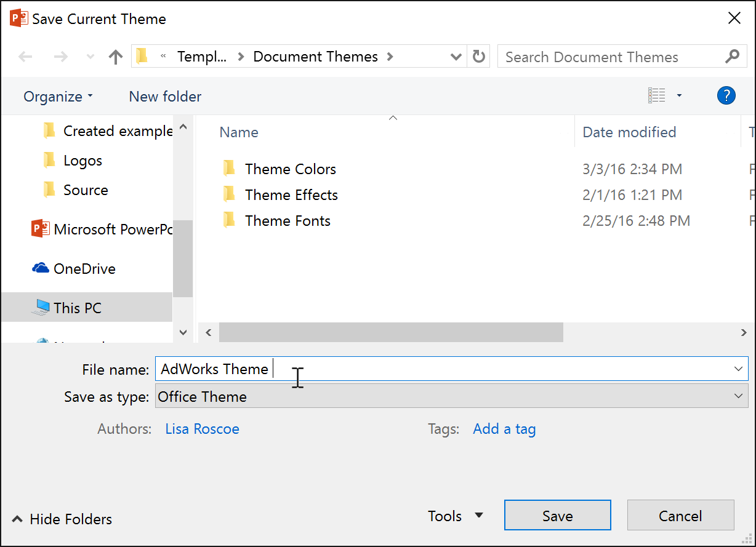Open the Theme Colors folder
756x547 pixels.
(290, 169)
